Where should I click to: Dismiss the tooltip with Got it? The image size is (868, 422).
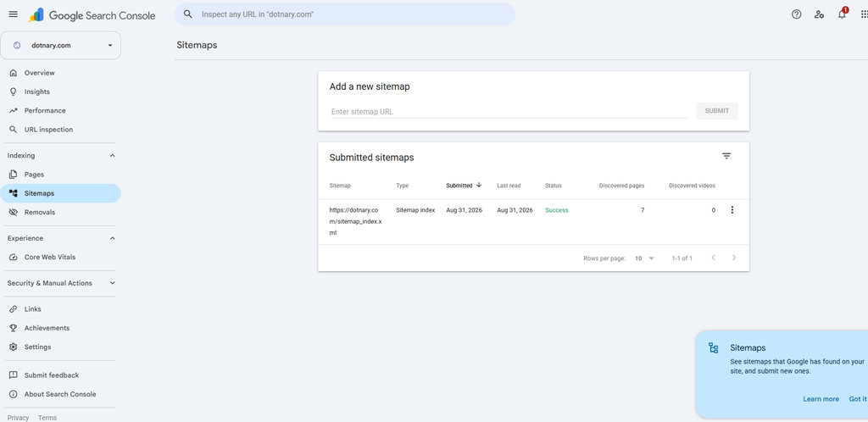click(858, 399)
